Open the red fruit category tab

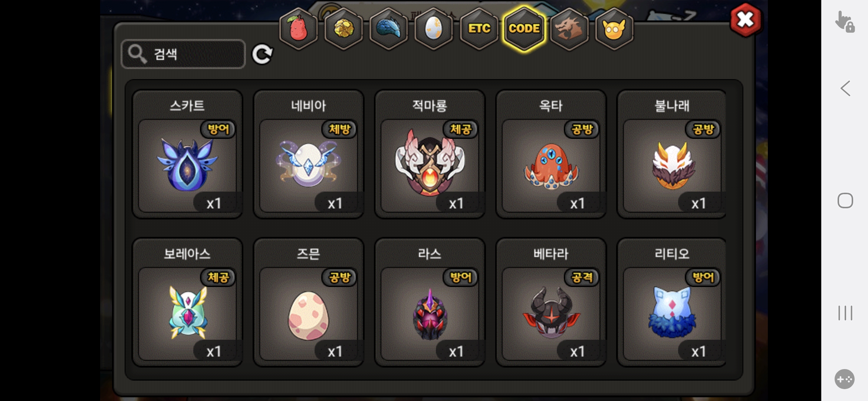pyautogui.click(x=299, y=29)
